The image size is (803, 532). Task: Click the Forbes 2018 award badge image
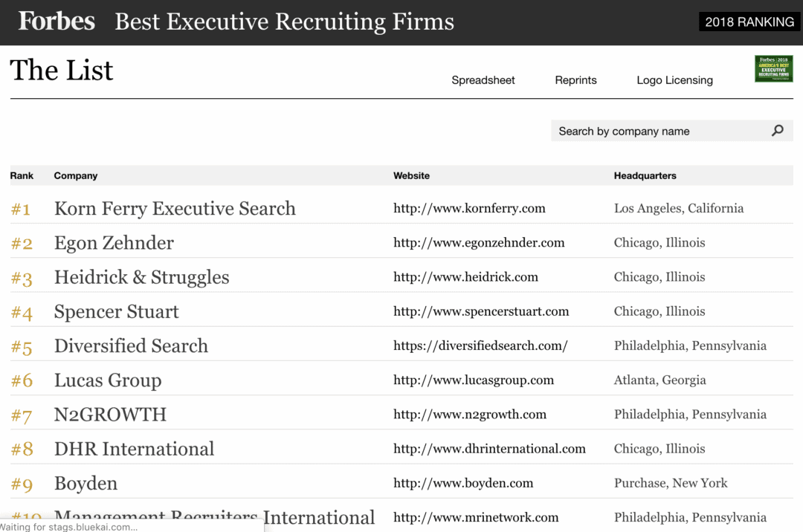774,68
